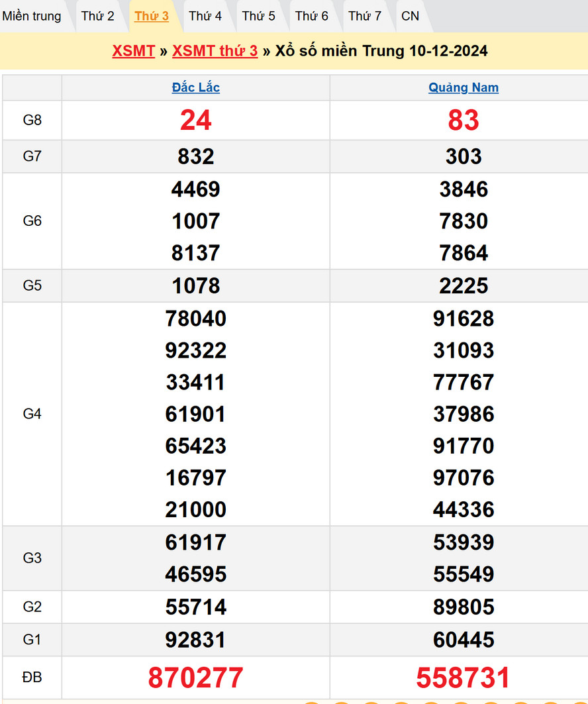Switch to the Thứ 2 tab

coord(98,16)
